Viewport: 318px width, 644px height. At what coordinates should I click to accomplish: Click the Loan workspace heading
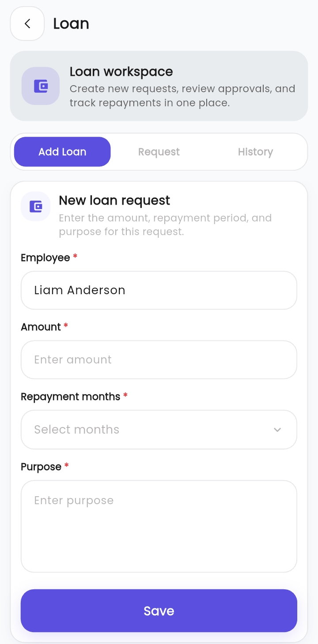(x=121, y=71)
